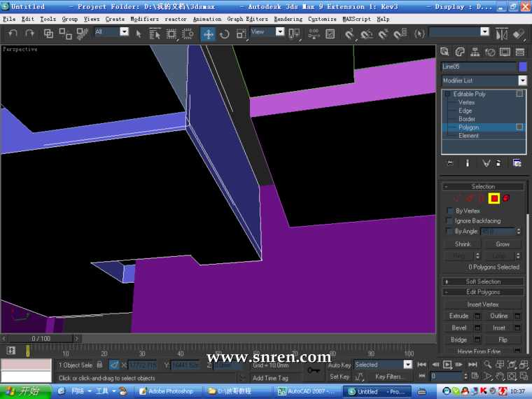Click Mirror tool icon
Image resolution: width=532 pixels, height=399 pixels.
click(x=501, y=34)
